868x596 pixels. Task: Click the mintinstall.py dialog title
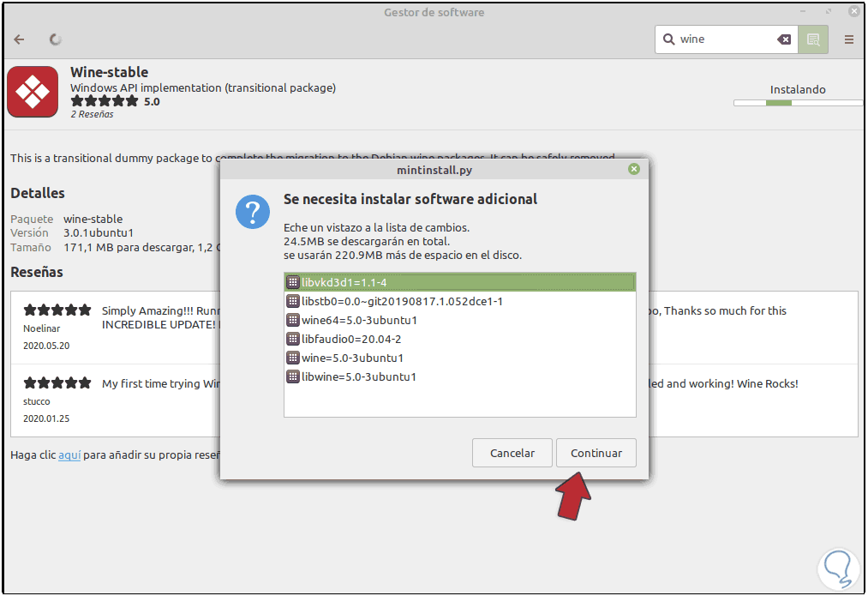pos(434,170)
